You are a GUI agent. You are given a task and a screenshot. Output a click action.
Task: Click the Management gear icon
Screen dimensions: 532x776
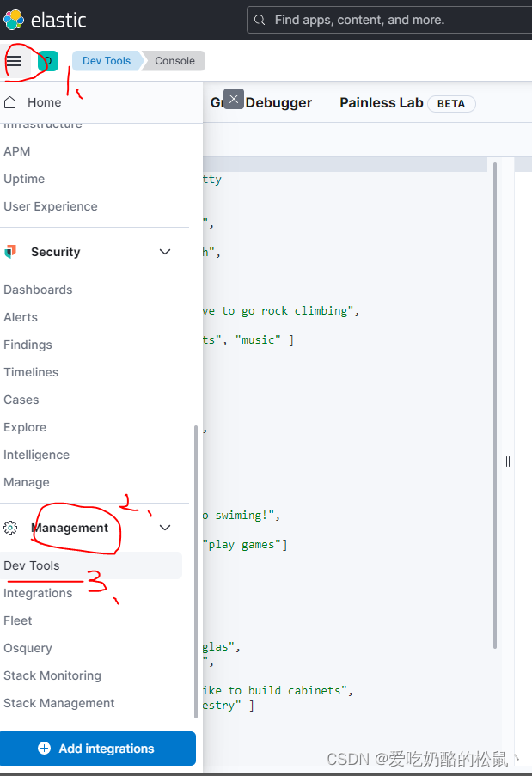10,528
